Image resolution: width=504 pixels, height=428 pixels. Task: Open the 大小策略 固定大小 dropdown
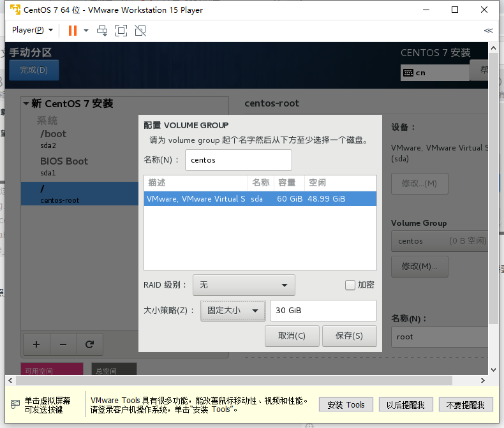[233, 311]
